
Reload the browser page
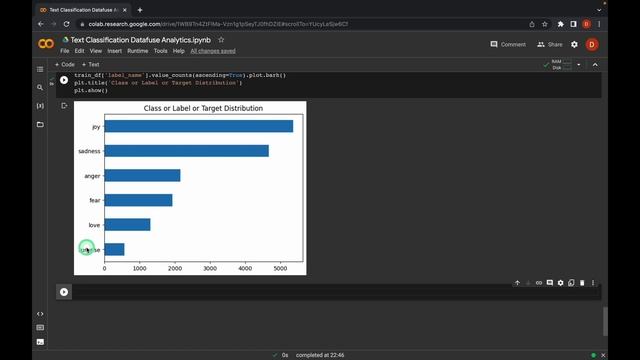(67, 24)
